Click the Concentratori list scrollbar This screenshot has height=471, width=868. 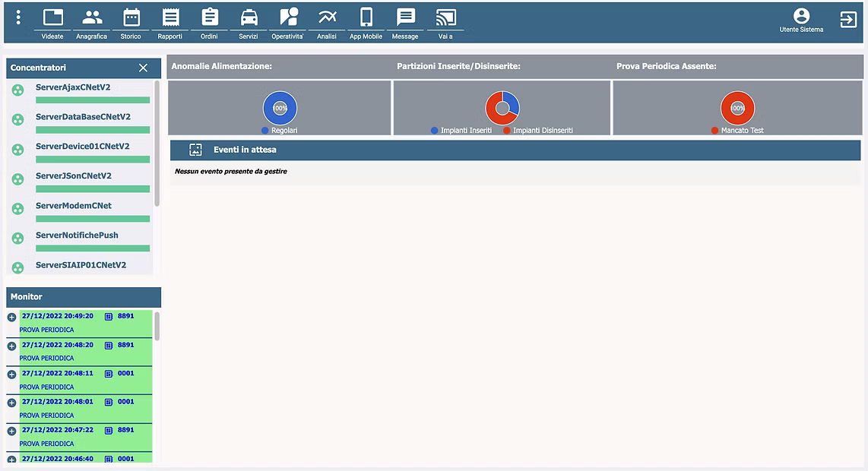click(x=157, y=144)
